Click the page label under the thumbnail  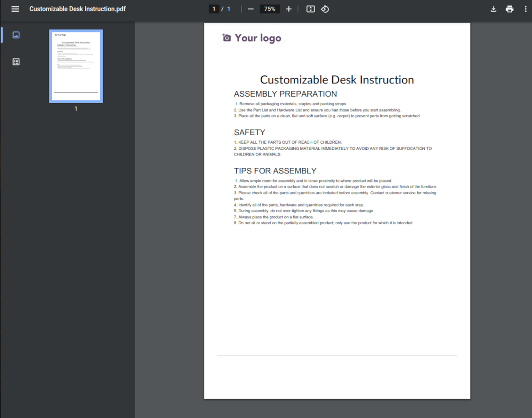76,109
